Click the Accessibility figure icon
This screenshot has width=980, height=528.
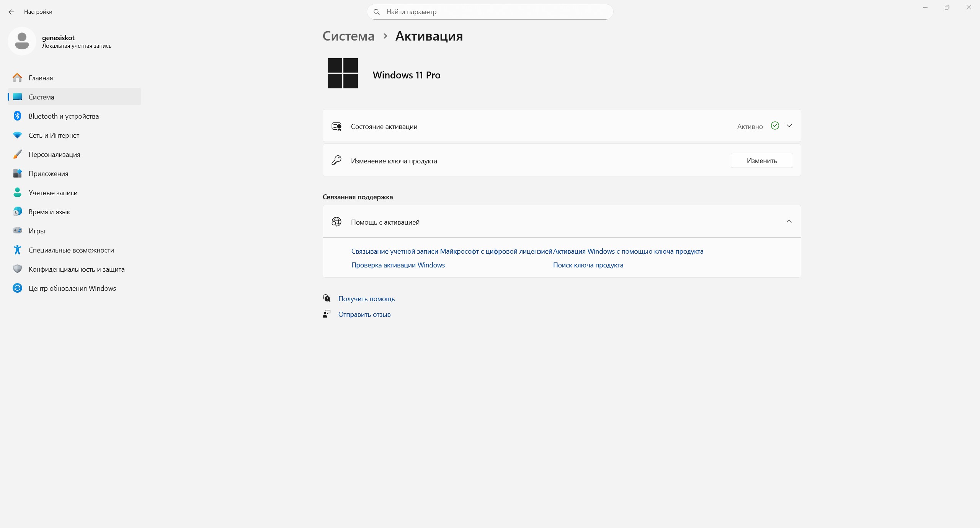point(17,250)
